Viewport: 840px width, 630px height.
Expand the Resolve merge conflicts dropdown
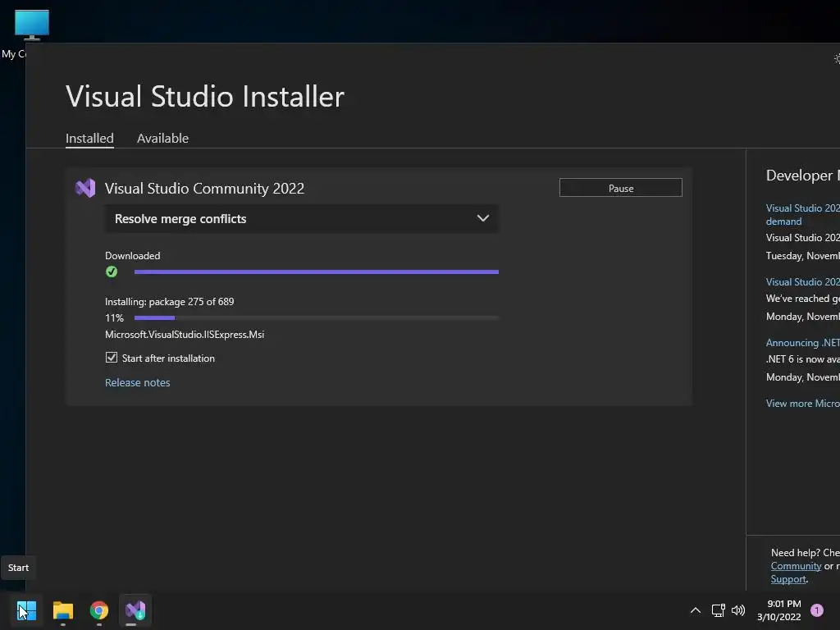pyautogui.click(x=302, y=218)
